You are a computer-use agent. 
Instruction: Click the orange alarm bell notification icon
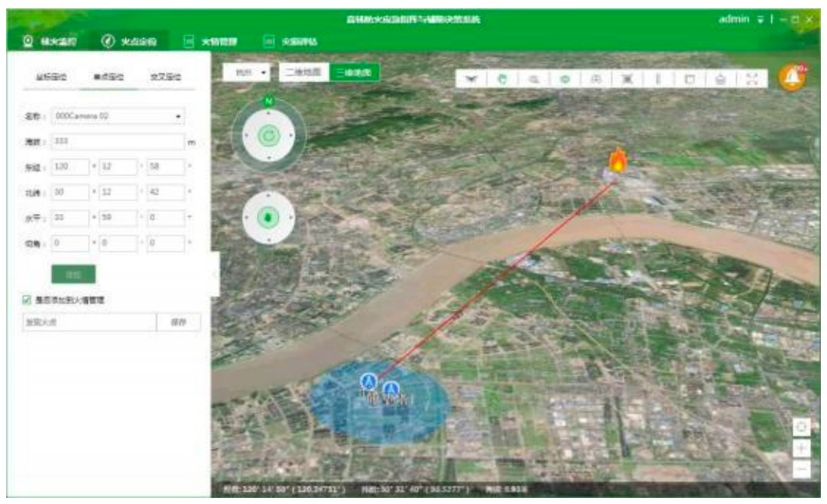pyautogui.click(x=792, y=78)
